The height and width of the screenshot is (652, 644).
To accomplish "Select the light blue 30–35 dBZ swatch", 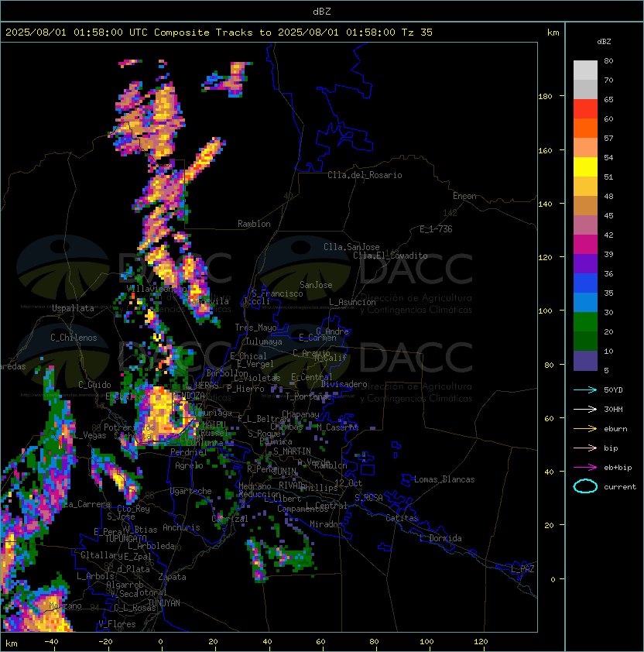I will tap(585, 302).
